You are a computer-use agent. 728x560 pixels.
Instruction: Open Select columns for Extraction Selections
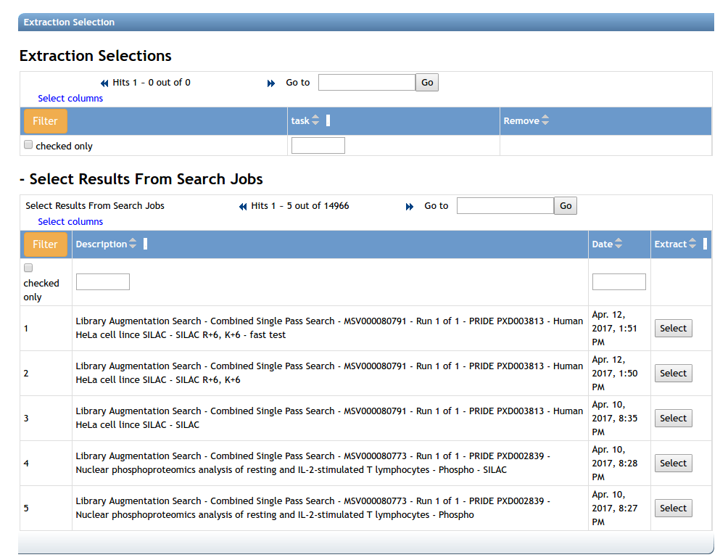[x=70, y=99]
